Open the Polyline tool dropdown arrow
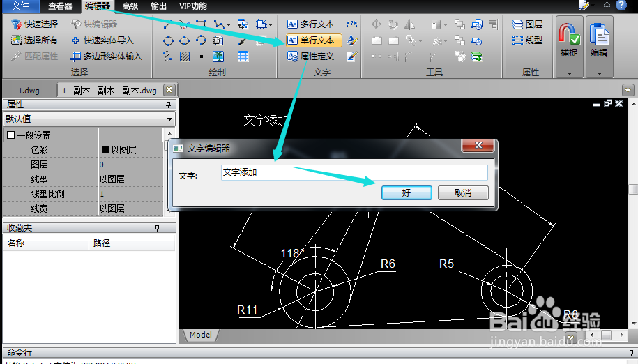Screen dimensions: 638x364 229,25
